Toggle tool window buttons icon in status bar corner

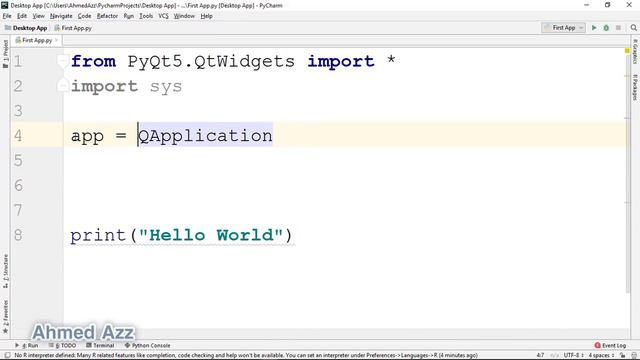7,355
